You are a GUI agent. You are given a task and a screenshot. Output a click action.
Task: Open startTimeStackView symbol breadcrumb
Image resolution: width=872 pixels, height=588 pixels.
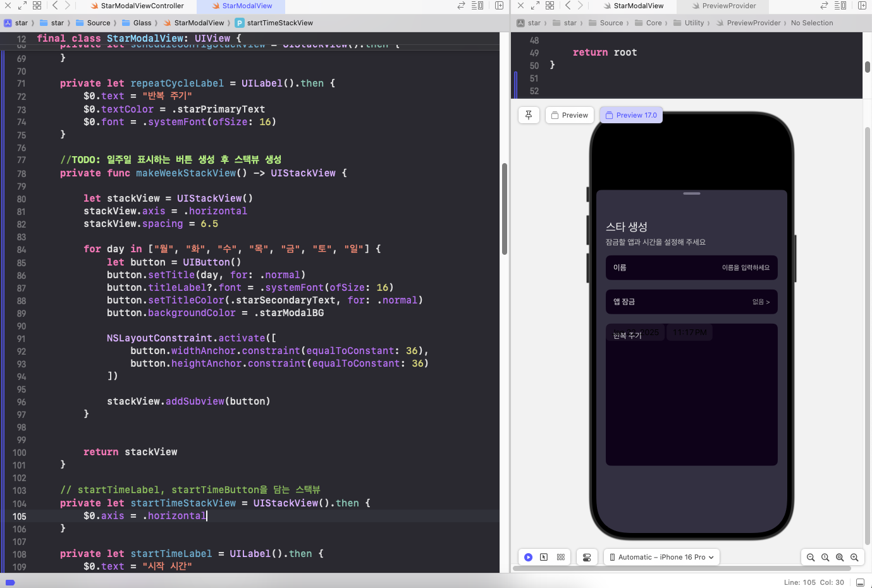[274, 23]
